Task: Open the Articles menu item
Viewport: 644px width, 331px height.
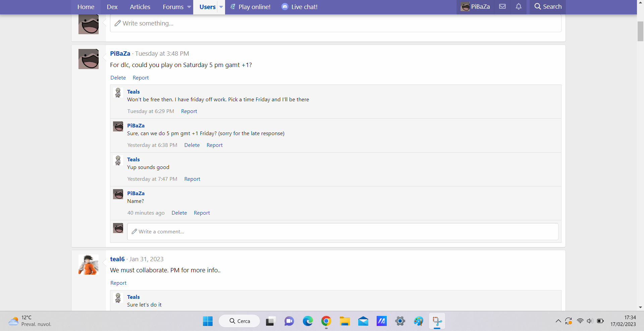Action: coord(140,7)
